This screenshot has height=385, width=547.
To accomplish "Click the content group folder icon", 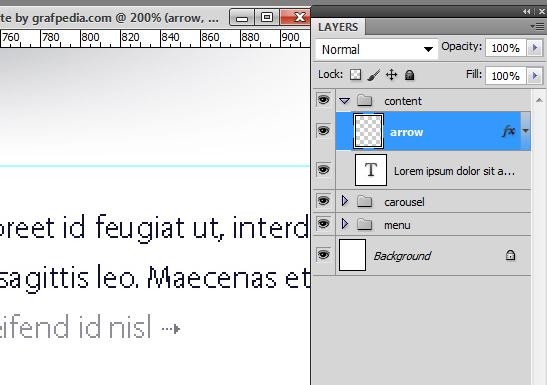I will coord(365,101).
